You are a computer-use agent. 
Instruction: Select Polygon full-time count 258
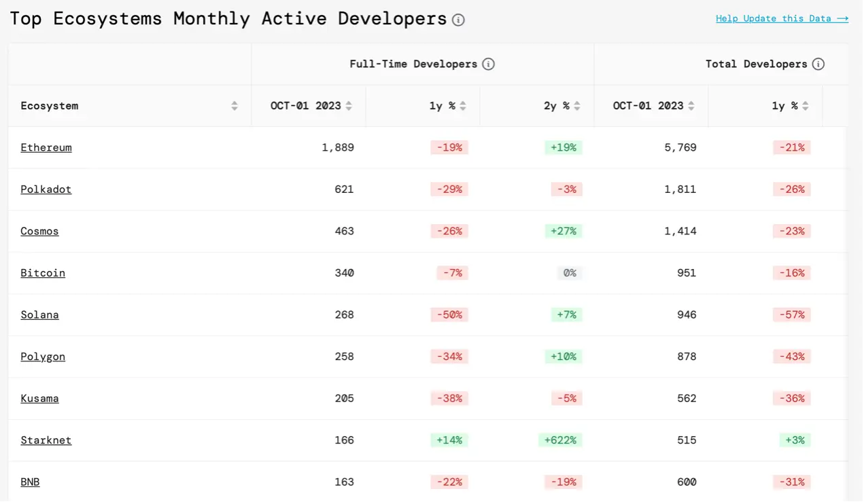[x=344, y=357]
